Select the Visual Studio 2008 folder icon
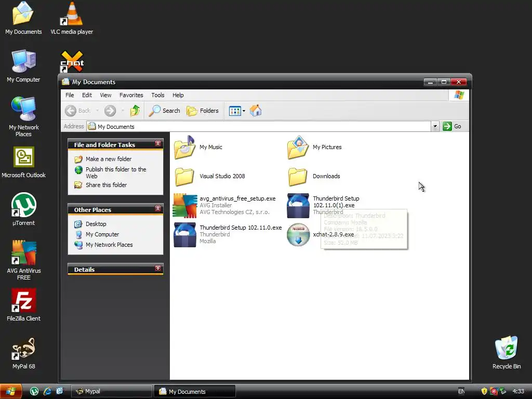The height and width of the screenshot is (399, 532). 184,177
